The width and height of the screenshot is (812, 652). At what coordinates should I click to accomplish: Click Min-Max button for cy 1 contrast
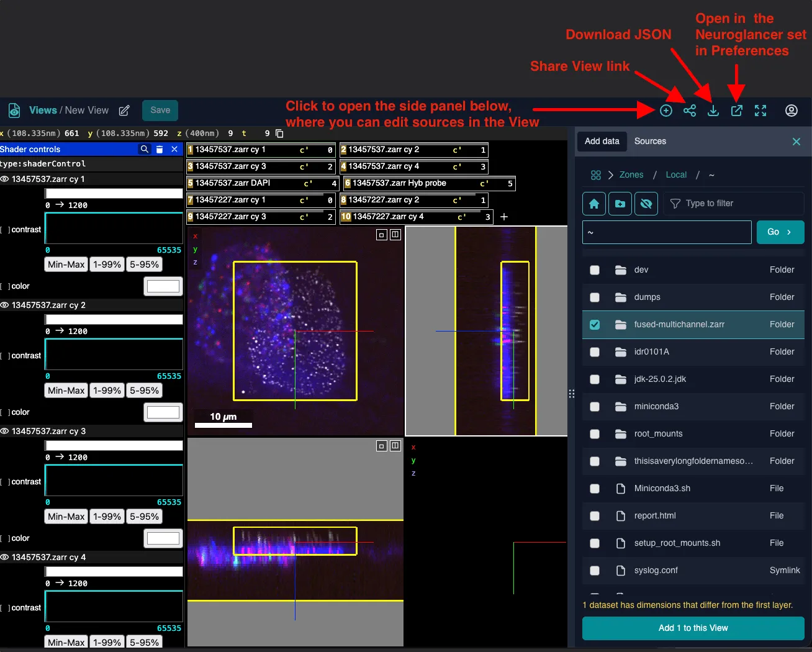click(66, 265)
